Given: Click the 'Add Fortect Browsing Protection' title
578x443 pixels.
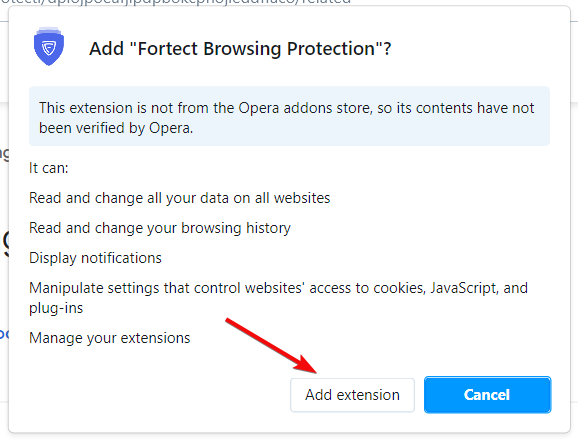Looking at the screenshot, I should [240, 49].
